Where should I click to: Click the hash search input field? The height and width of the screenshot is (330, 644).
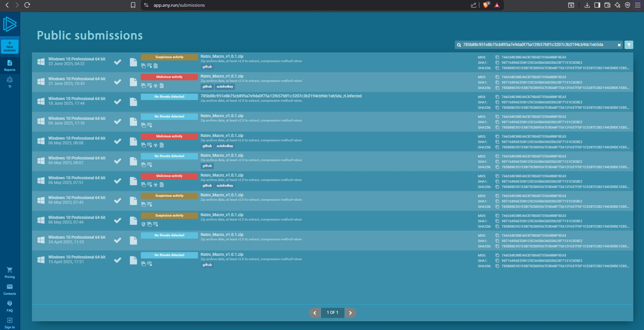539,45
